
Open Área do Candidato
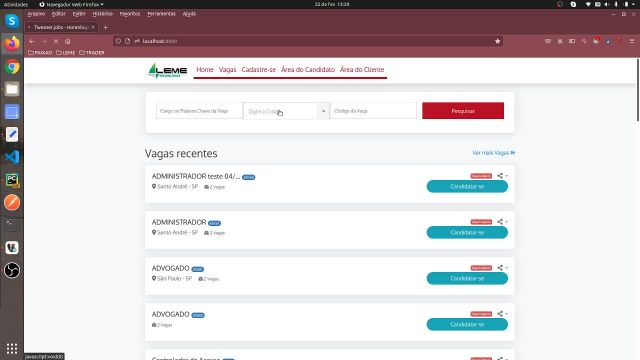click(x=308, y=70)
